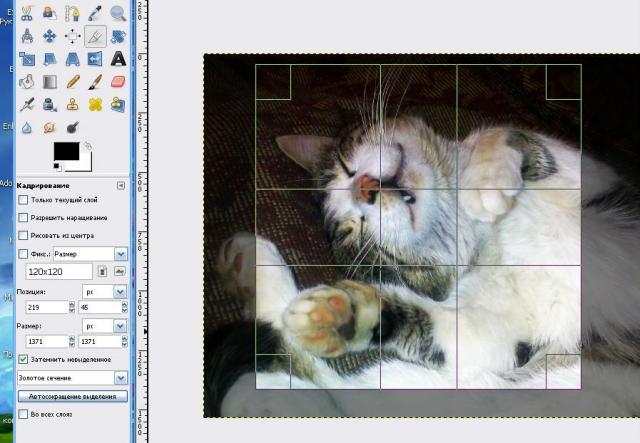
Task: Select the Zoom magnifier tool
Action: point(118,14)
